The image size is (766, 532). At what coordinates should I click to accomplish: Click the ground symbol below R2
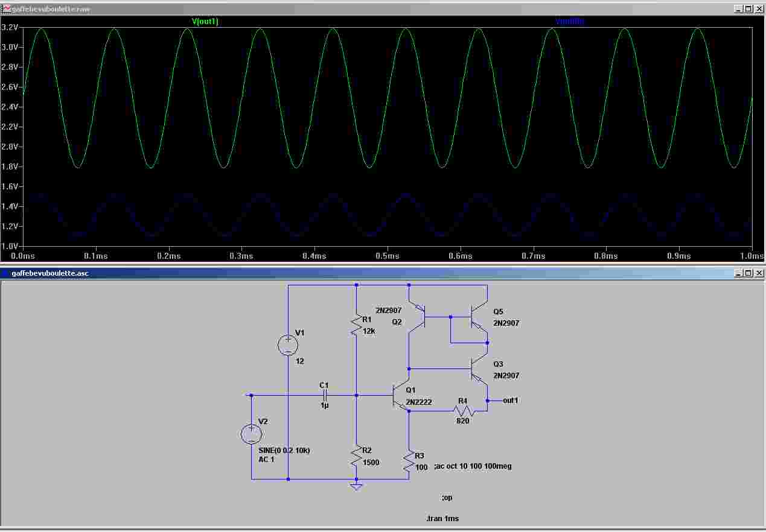pyautogui.click(x=357, y=486)
